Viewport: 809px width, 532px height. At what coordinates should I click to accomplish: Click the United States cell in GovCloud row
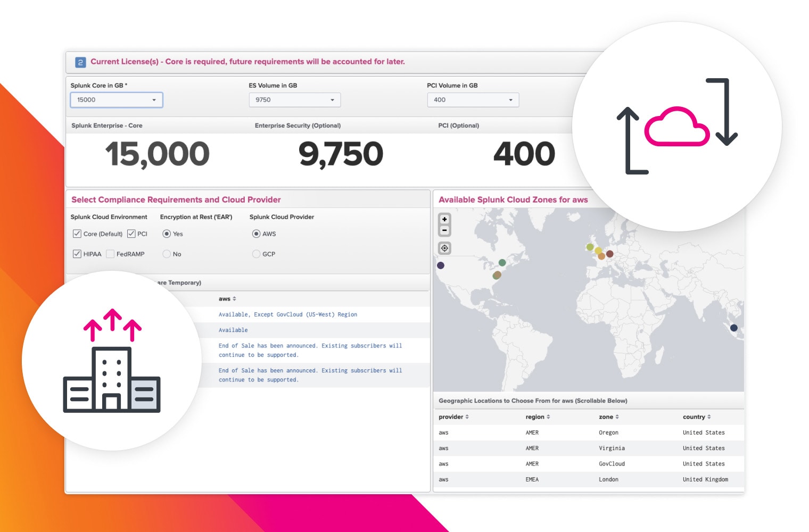click(x=704, y=464)
